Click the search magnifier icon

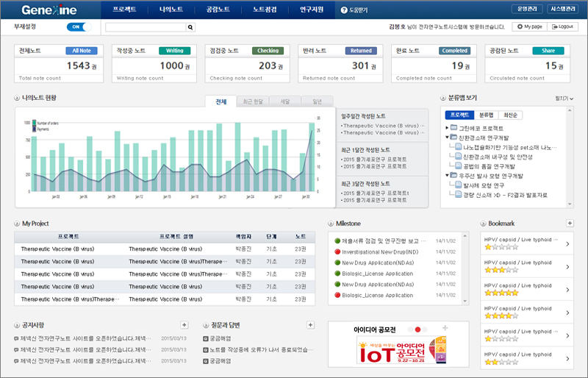(x=191, y=27)
